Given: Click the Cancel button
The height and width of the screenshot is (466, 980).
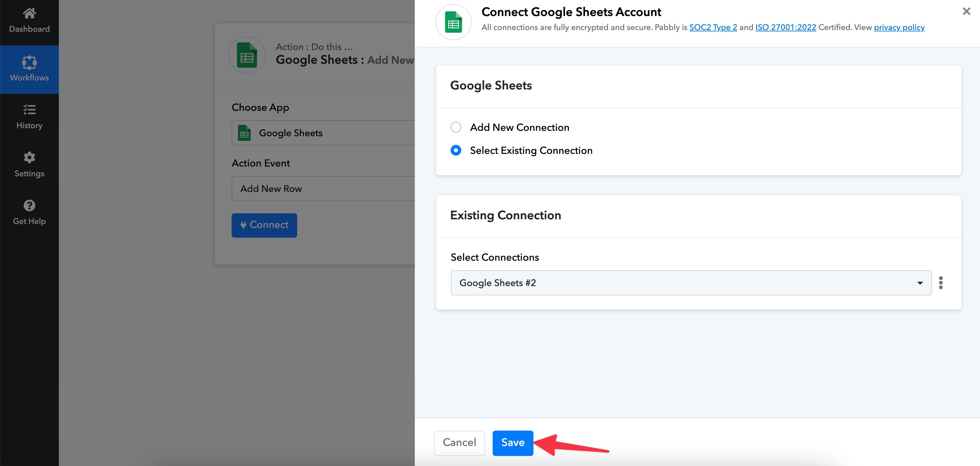Looking at the screenshot, I should 459,443.
